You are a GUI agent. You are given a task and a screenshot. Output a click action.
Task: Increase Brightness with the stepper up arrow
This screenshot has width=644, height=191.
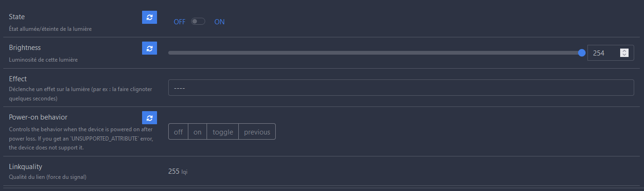coord(624,51)
